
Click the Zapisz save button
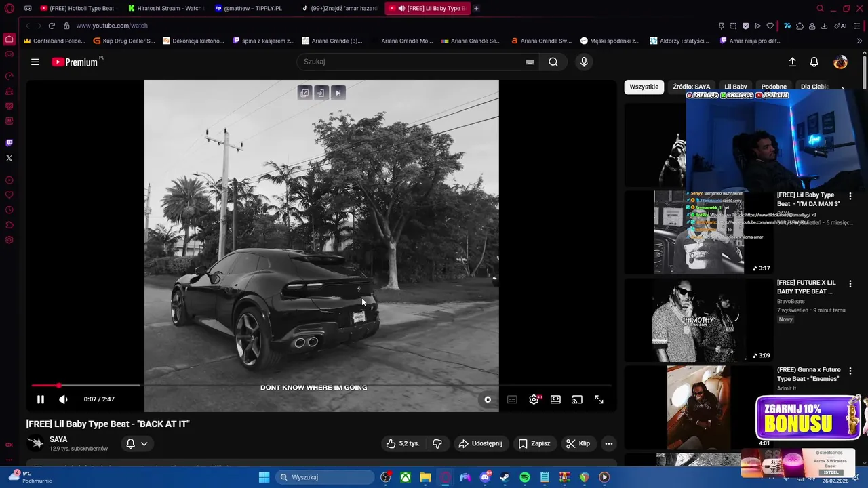(x=534, y=443)
